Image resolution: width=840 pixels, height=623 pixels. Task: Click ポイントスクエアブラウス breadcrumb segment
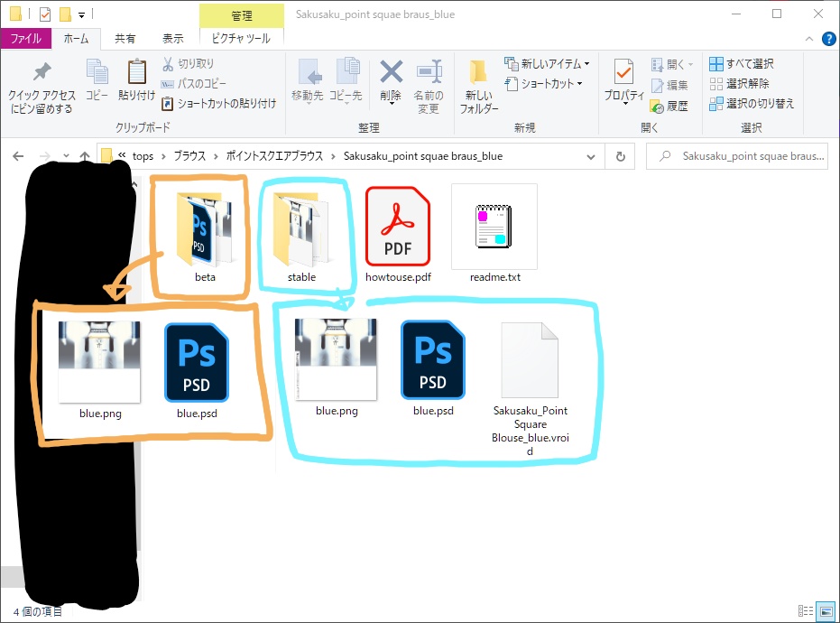[274, 156]
